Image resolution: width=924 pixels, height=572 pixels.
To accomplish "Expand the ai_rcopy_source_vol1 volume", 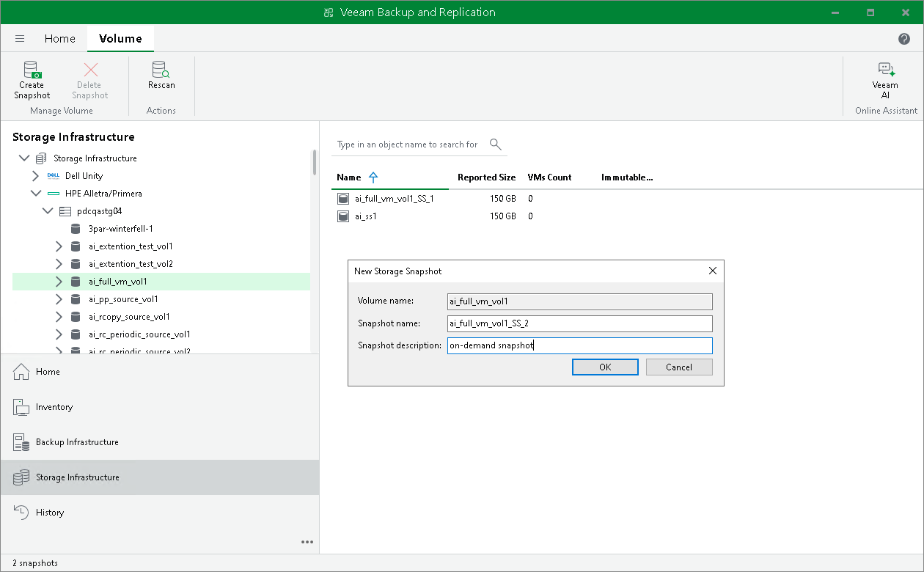I will 59,317.
